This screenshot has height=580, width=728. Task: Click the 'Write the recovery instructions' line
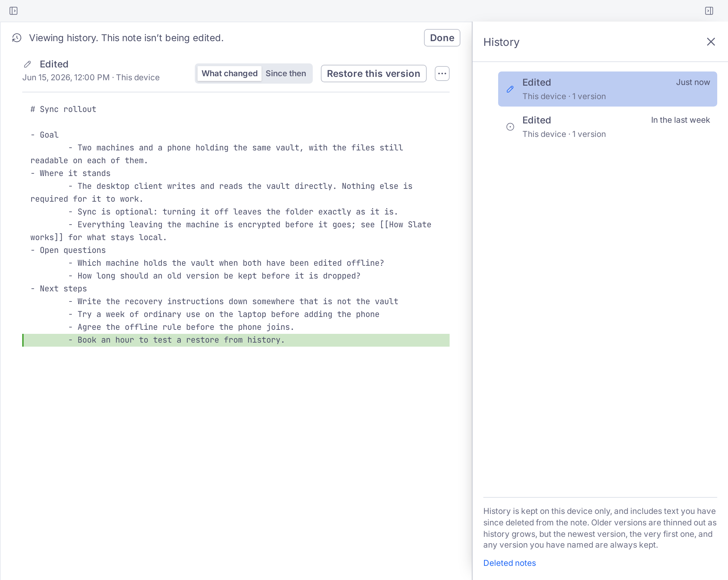233,302
